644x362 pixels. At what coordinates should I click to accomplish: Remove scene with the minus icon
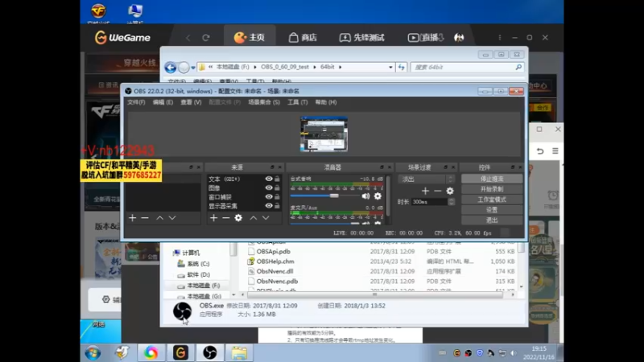tap(145, 218)
